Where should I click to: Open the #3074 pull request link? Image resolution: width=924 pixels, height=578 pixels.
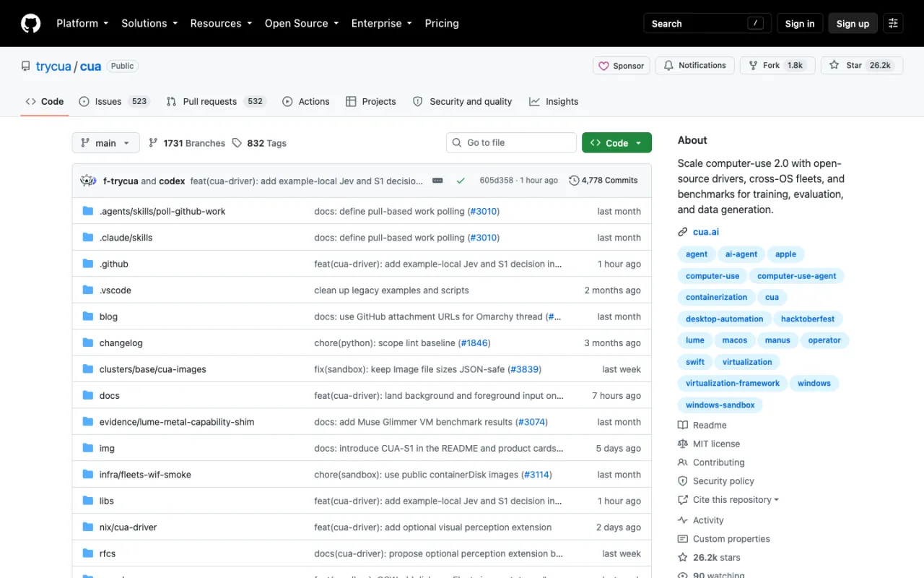[531, 422]
